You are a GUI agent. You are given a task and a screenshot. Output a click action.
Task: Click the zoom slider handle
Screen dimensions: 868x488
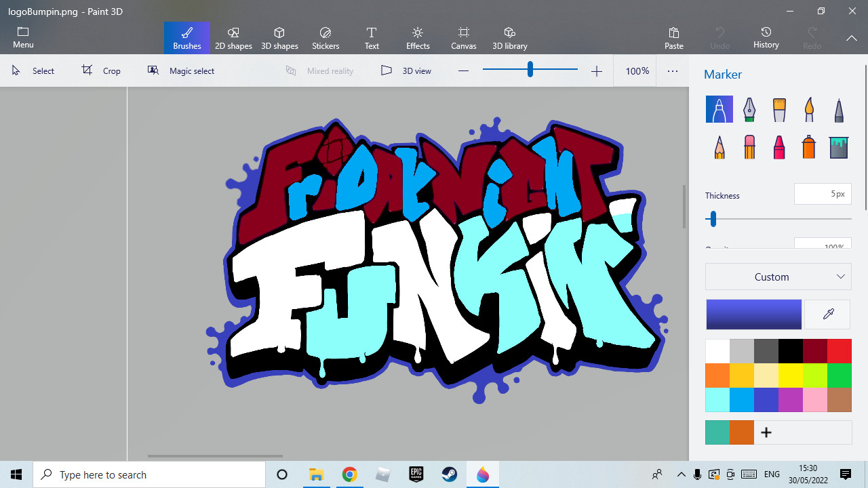tap(530, 69)
